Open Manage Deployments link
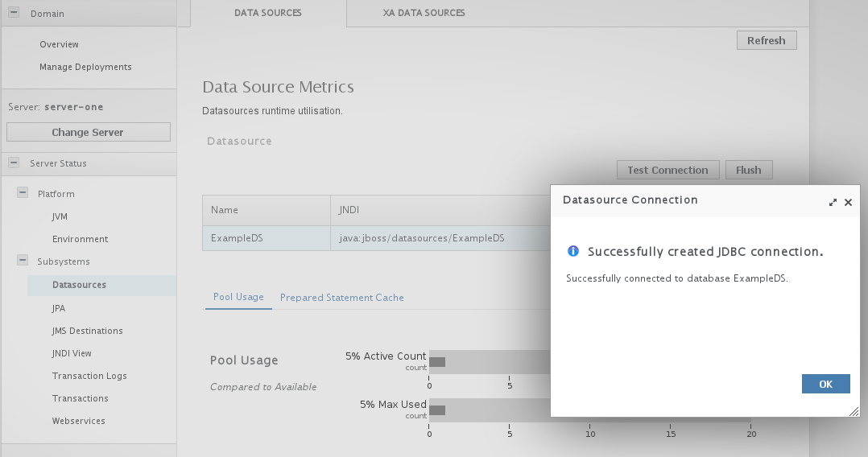Viewport: 868px width, 457px height. coord(85,67)
